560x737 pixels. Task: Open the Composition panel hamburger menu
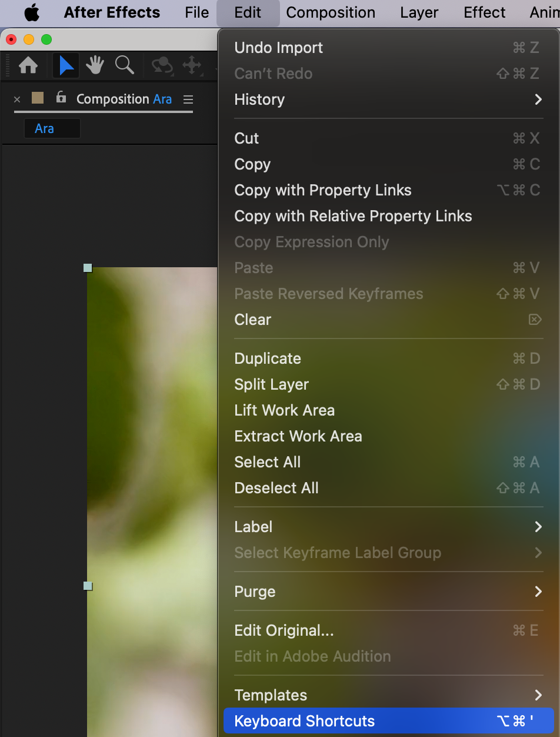[x=188, y=99]
